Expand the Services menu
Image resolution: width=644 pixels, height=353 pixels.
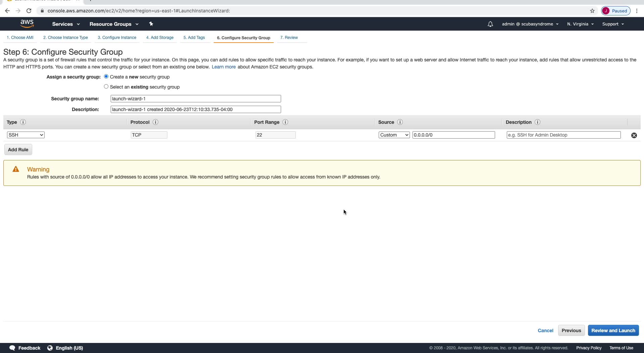pos(66,24)
